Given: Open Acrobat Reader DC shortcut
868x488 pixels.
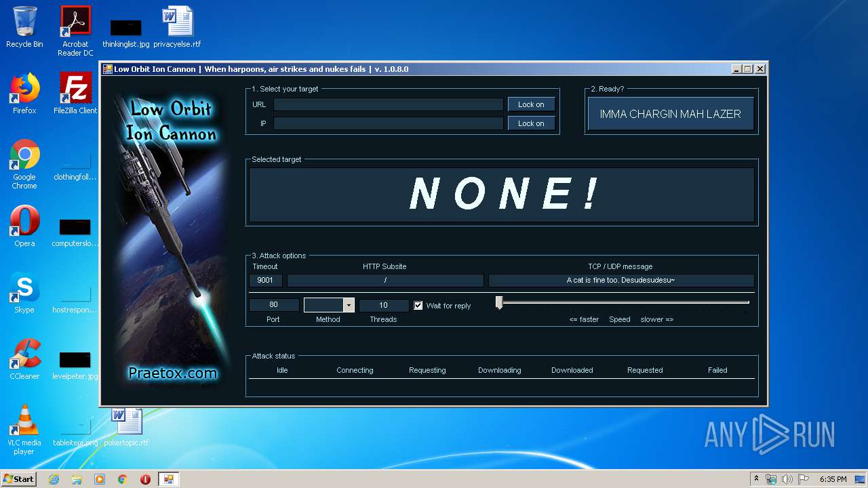Looking at the screenshot, I should click(x=75, y=31).
